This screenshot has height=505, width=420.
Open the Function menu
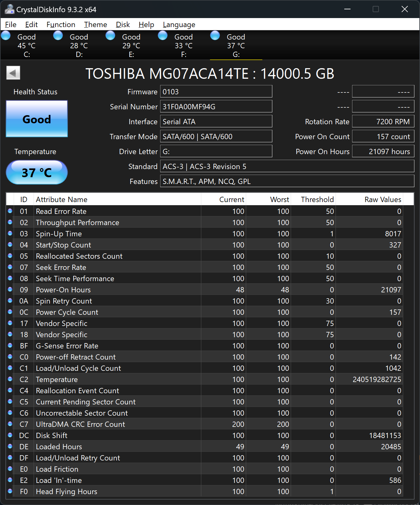pyautogui.click(x=61, y=25)
